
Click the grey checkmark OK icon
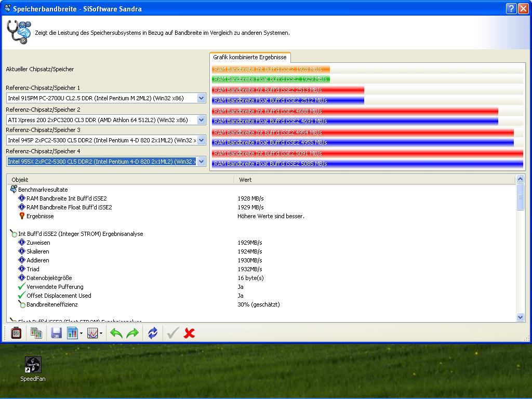pyautogui.click(x=172, y=333)
